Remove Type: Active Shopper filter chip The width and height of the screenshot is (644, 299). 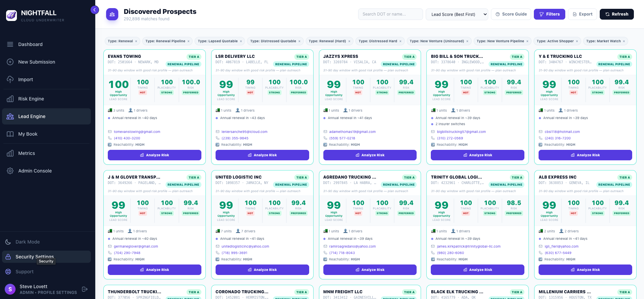pyautogui.click(x=577, y=41)
